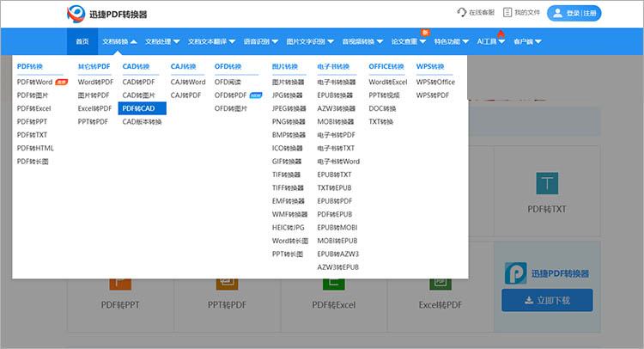Open Word转PDF link
The height and width of the screenshot is (349, 644).
coord(95,82)
